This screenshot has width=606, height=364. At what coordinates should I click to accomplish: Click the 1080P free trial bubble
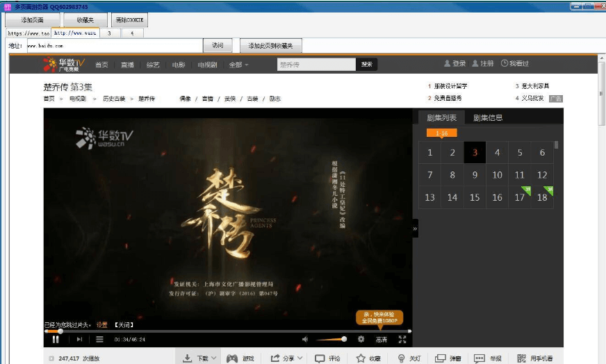click(x=379, y=317)
